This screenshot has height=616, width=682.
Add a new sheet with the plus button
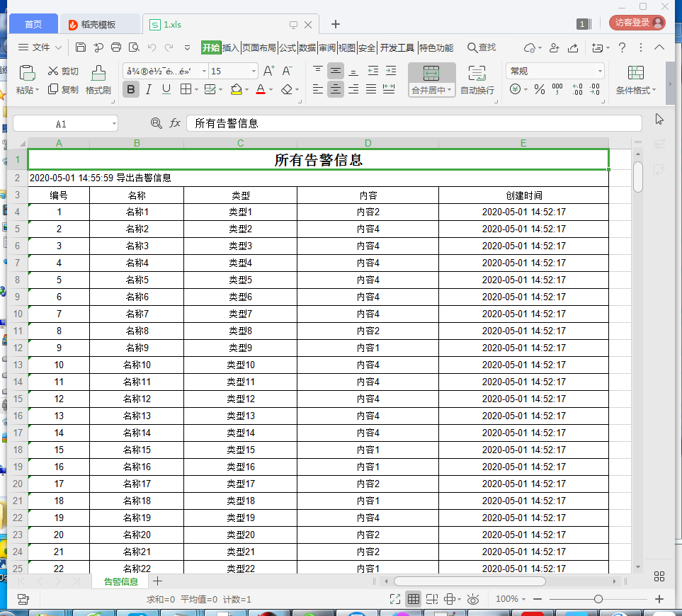[158, 581]
